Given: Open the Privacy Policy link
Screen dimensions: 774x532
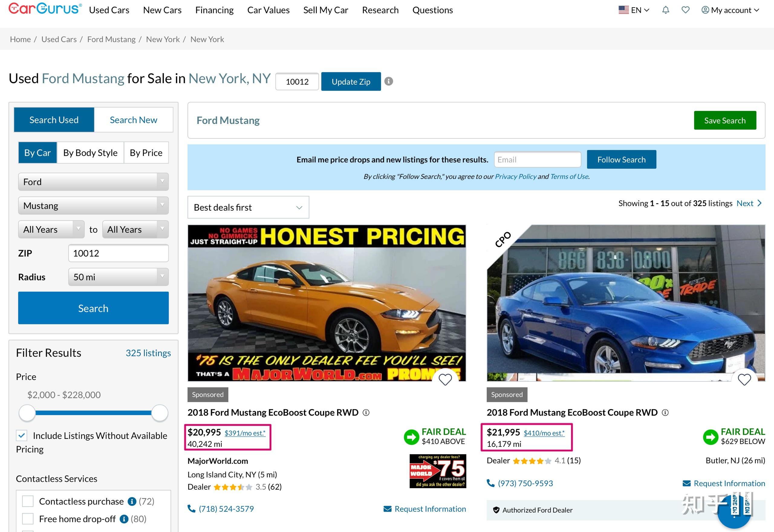Looking at the screenshot, I should pos(516,176).
